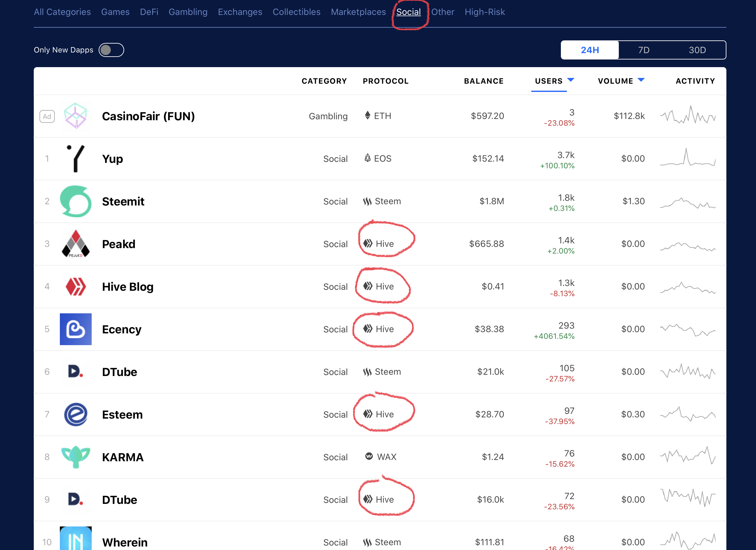This screenshot has height=550, width=756.
Task: Select the 24H time range
Action: (590, 50)
